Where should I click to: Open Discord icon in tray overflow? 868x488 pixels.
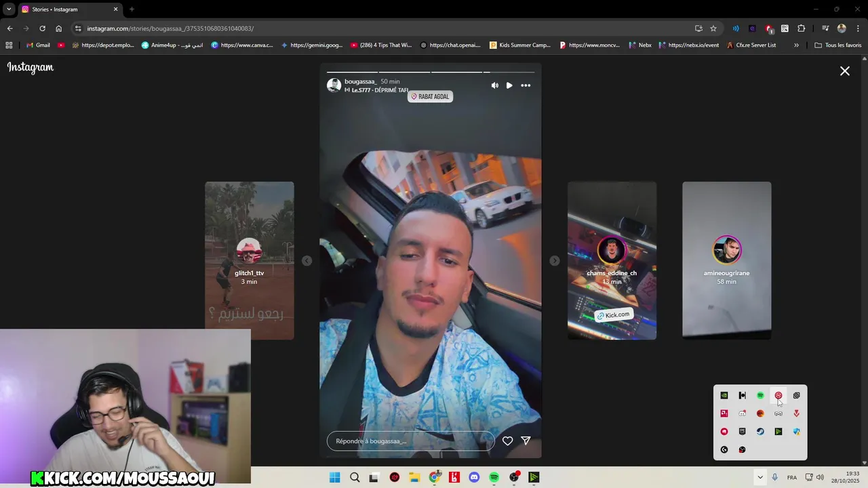(742, 413)
